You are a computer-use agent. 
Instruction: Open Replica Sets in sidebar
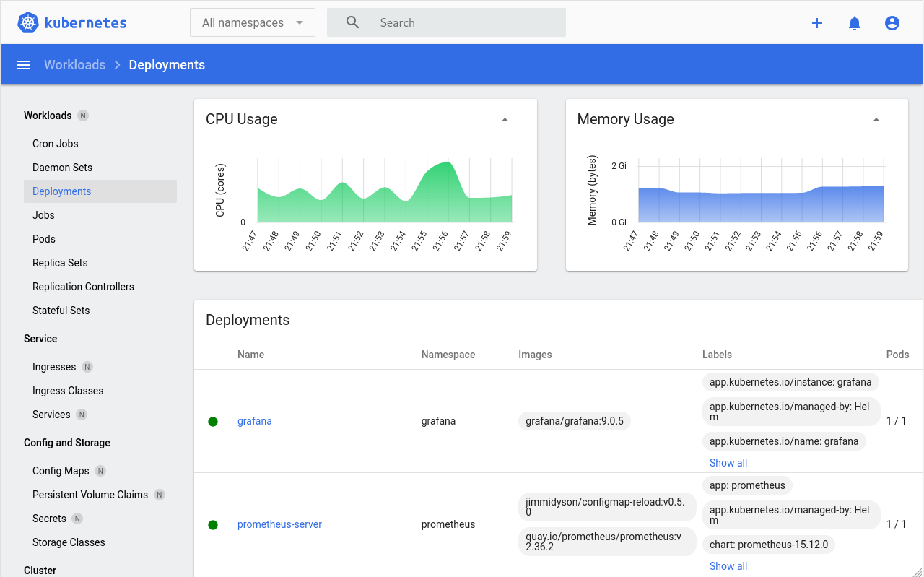(60, 263)
